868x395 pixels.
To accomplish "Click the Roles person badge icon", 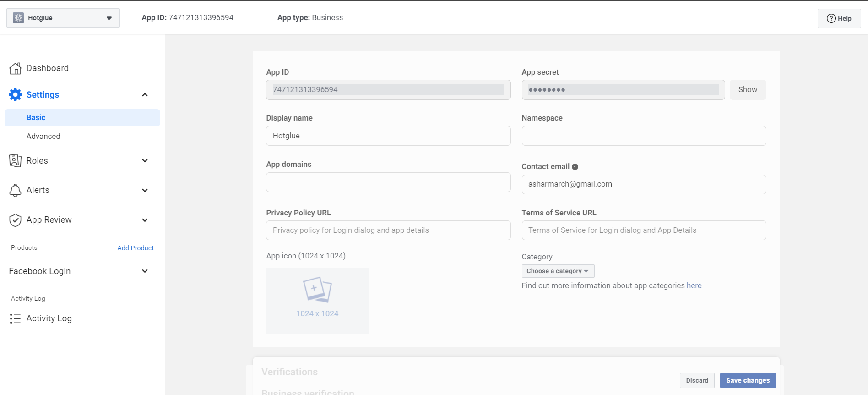I will [15, 161].
